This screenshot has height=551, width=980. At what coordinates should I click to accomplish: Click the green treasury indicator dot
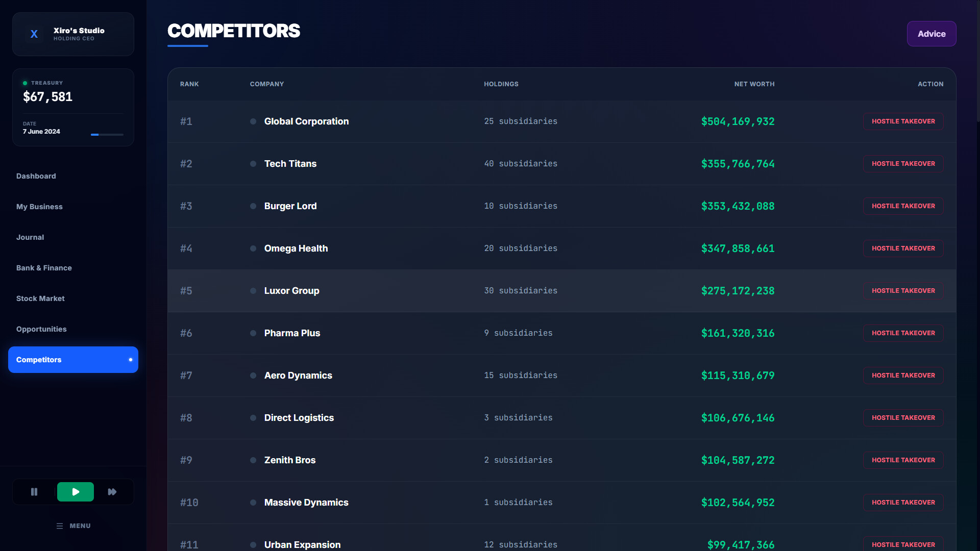click(x=25, y=83)
